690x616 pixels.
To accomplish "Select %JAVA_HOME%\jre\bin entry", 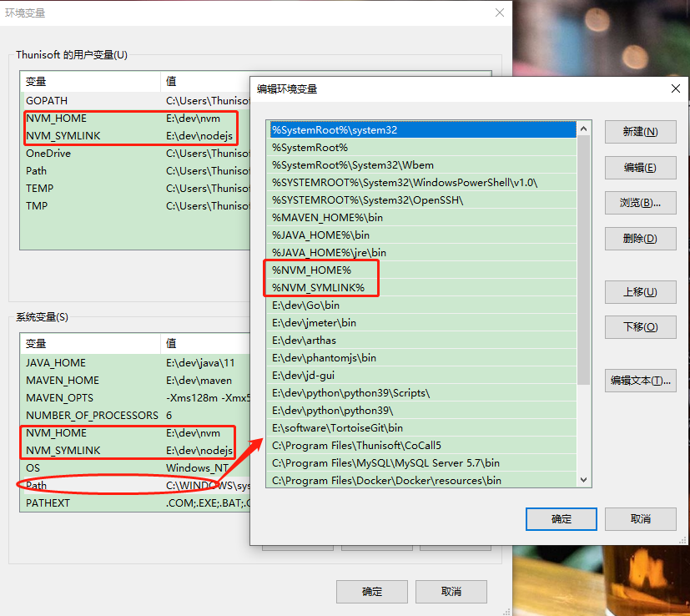I will tap(421, 253).
